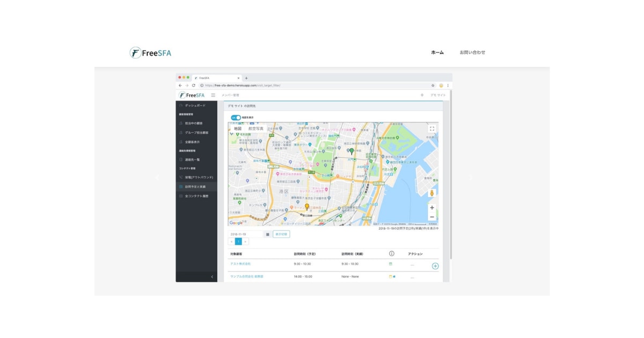Switch map to 航空写真 view
Screen dimensions: 644x338
(x=256, y=129)
